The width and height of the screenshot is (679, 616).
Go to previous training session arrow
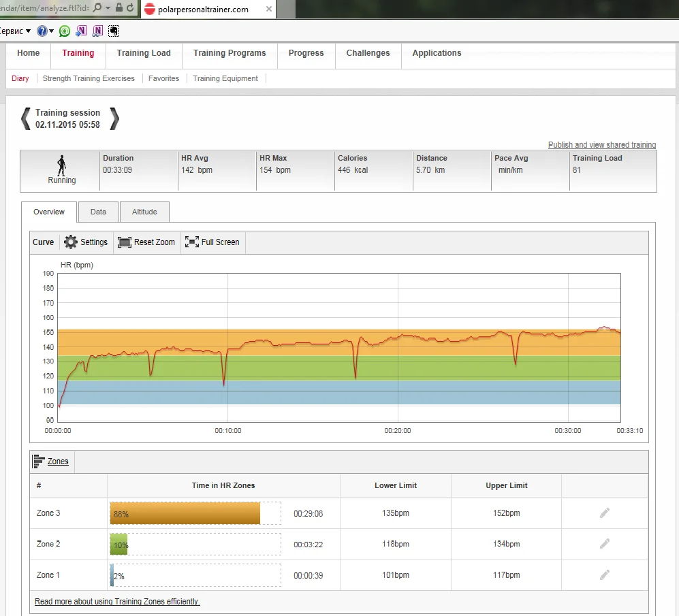point(25,119)
